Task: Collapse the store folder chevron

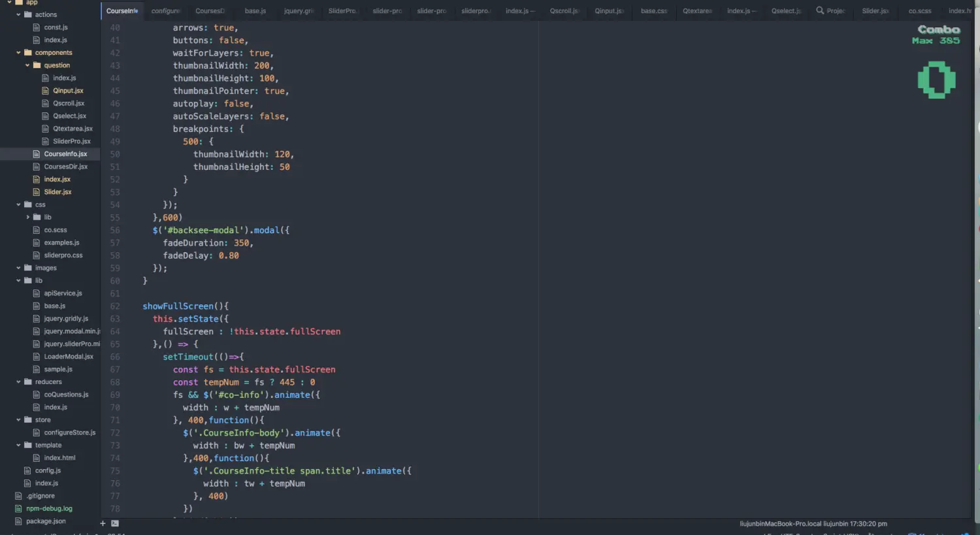Action: coord(18,420)
